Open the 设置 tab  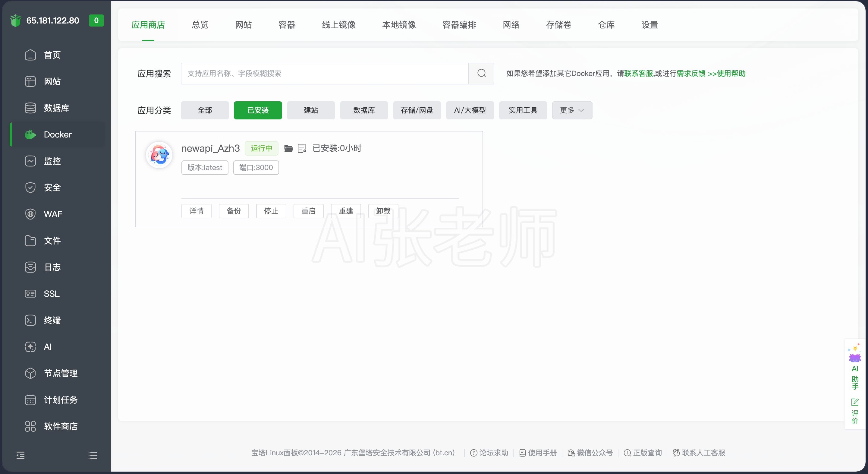[650, 25]
